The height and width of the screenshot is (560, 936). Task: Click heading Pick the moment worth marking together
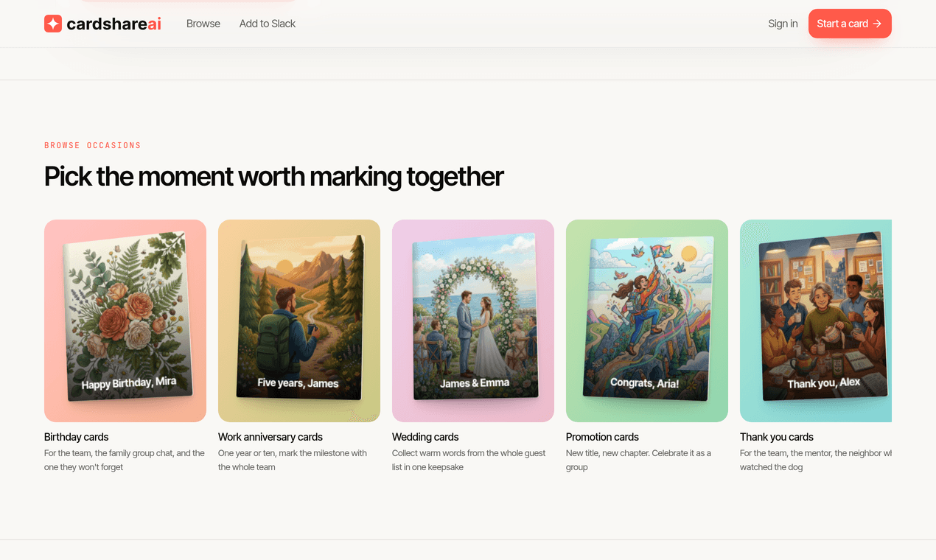tap(274, 177)
